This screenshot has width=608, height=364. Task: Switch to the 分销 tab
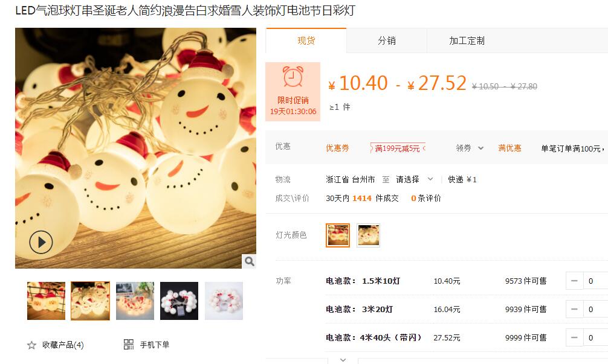[x=387, y=40]
